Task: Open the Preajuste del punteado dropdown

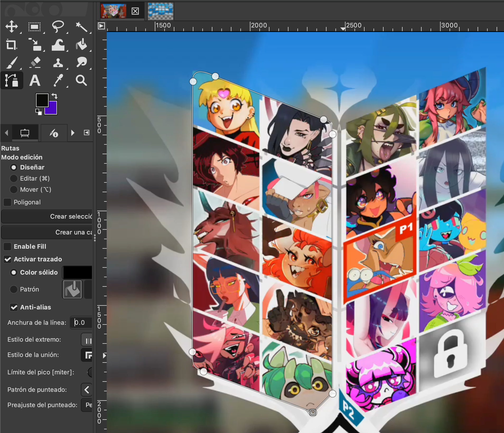Action: pyautogui.click(x=87, y=405)
